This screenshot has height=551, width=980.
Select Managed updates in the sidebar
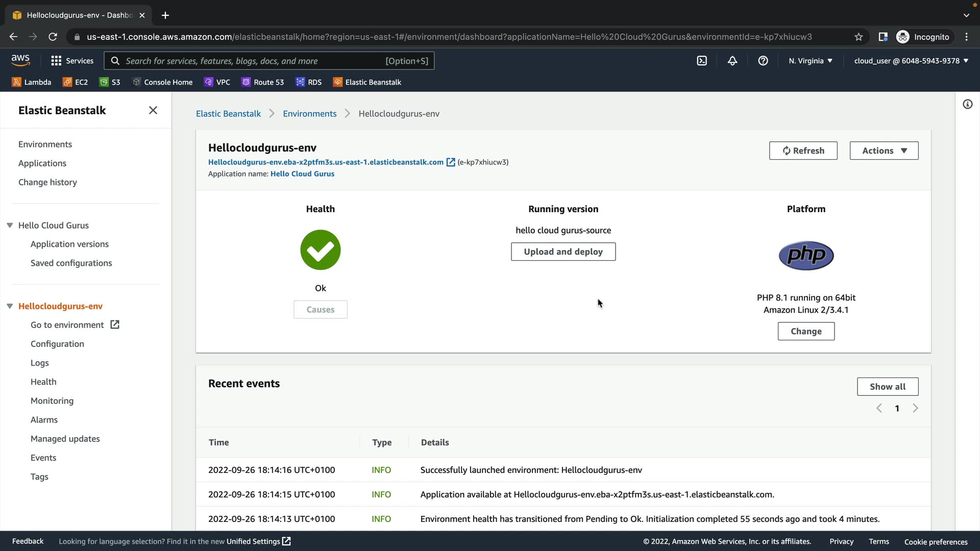pyautogui.click(x=65, y=439)
